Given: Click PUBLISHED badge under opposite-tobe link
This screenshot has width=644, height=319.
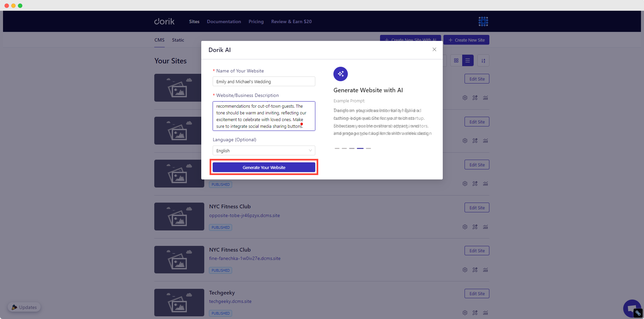Looking at the screenshot, I should click(221, 227).
